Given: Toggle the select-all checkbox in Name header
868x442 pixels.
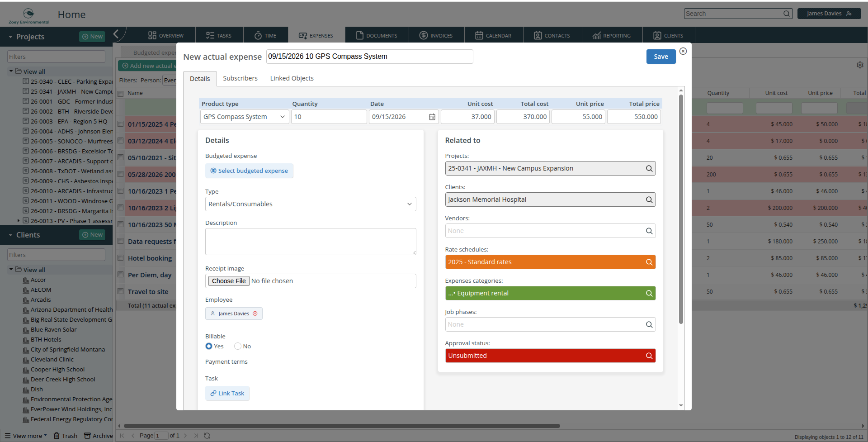Looking at the screenshot, I should (121, 94).
